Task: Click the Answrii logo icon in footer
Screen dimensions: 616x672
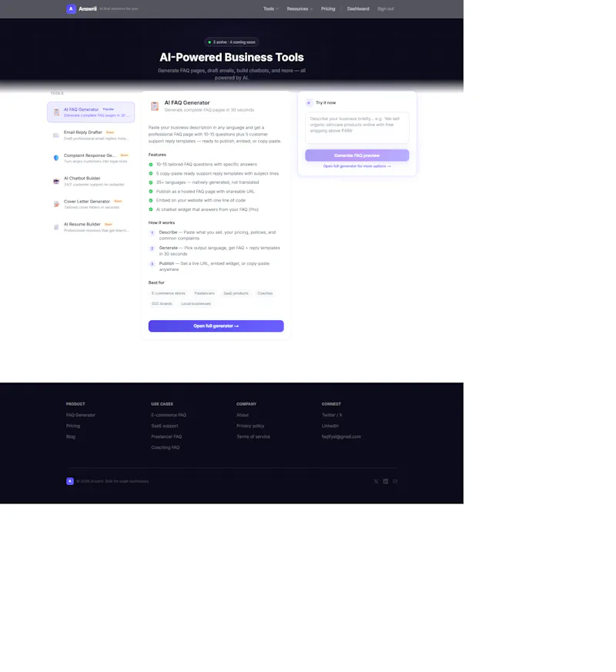Action: pyautogui.click(x=70, y=481)
